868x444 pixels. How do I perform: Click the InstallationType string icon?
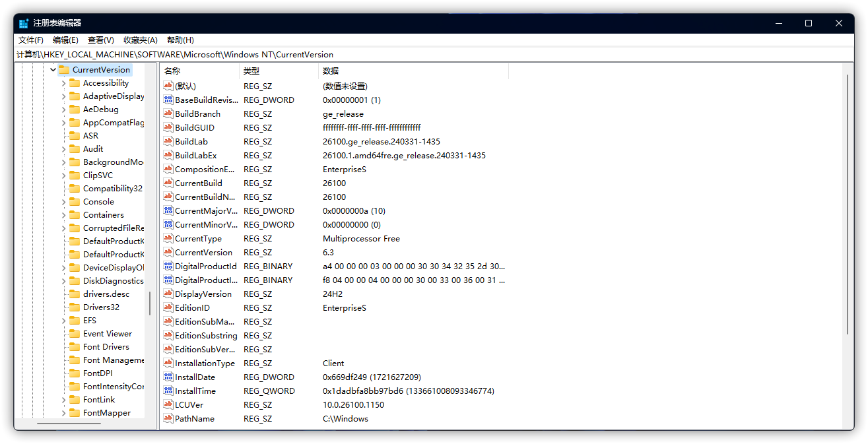pos(168,363)
